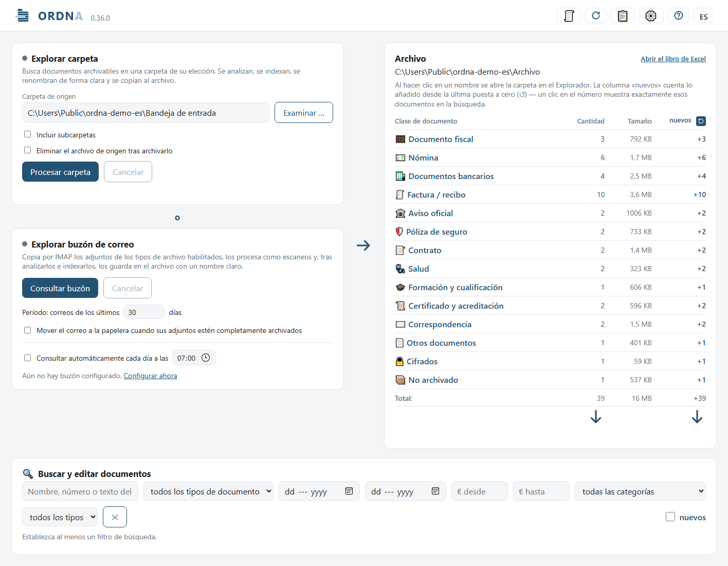Show the +6 new Nómina documents
The height and width of the screenshot is (566, 728).
[701, 157]
